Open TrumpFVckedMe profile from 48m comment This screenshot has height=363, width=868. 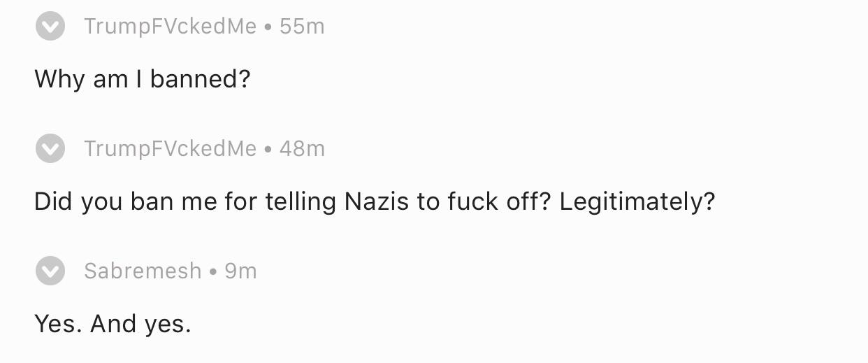[170, 148]
